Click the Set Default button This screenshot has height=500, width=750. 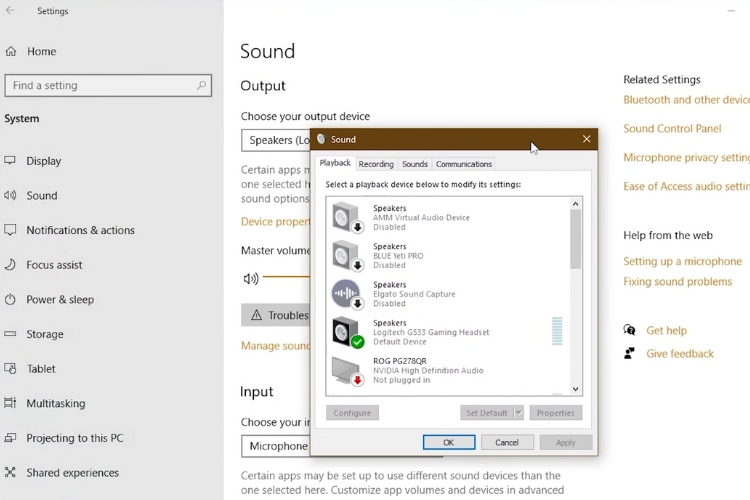[x=487, y=412]
